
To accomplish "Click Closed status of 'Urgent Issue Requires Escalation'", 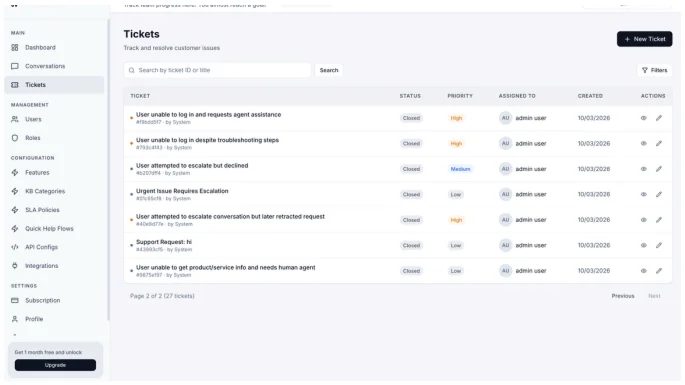I will (x=411, y=194).
